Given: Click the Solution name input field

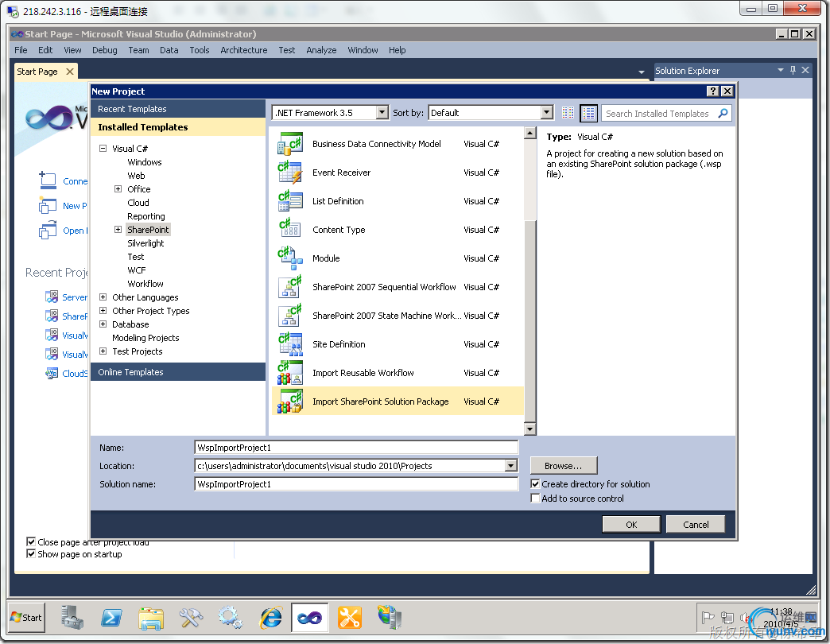Looking at the screenshot, I should pyautogui.click(x=356, y=484).
